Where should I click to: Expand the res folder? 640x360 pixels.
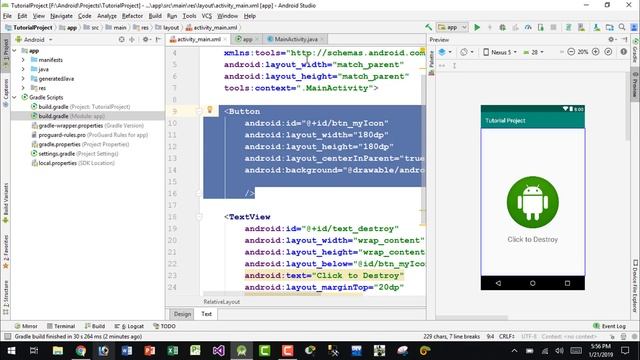click(x=23, y=88)
